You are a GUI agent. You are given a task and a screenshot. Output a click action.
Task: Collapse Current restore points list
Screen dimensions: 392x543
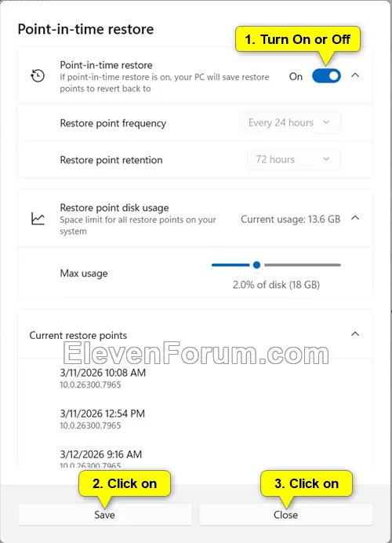[355, 334]
